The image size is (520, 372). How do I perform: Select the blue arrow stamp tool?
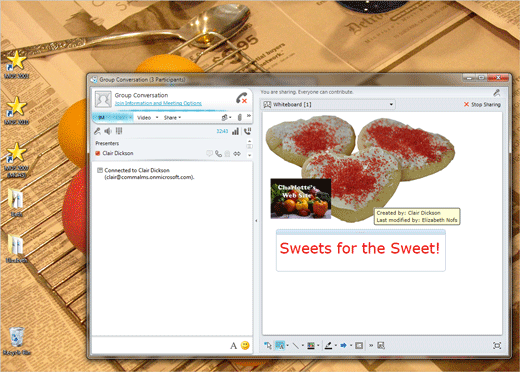pos(343,346)
